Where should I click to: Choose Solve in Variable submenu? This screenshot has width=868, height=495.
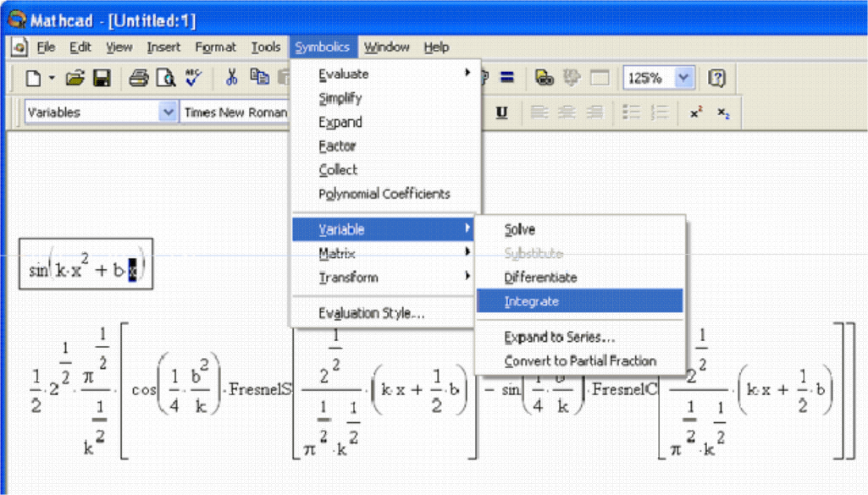pyautogui.click(x=579, y=229)
